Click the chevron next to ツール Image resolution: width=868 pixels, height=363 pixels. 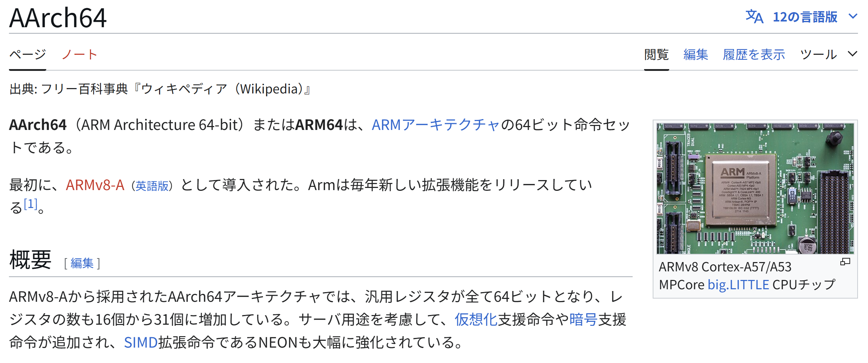(x=853, y=54)
